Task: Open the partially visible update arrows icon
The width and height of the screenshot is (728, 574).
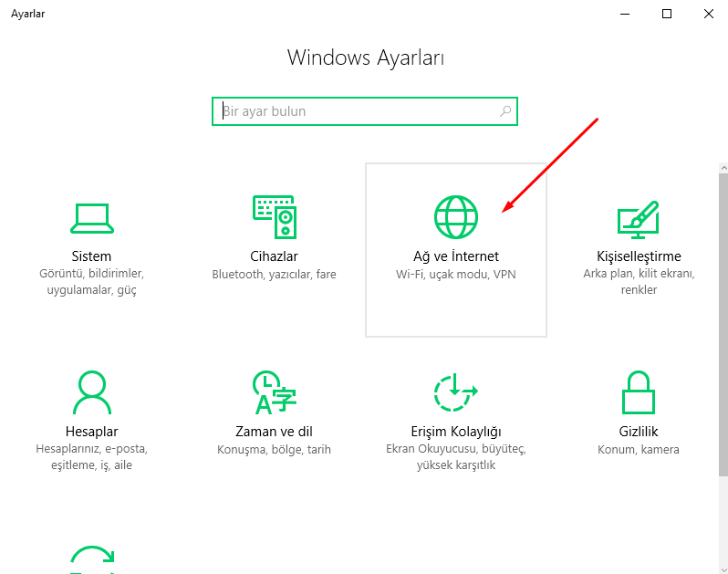Action: (x=92, y=559)
